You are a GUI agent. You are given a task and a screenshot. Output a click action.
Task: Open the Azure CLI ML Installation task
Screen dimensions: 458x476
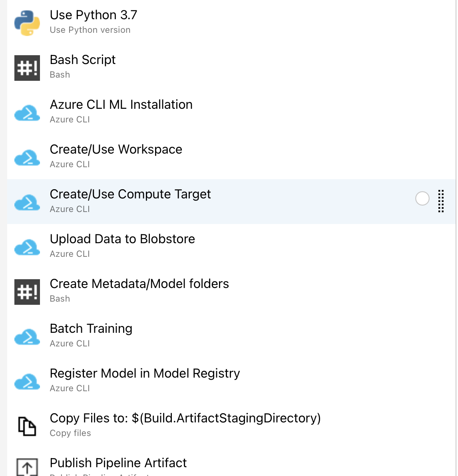121,104
